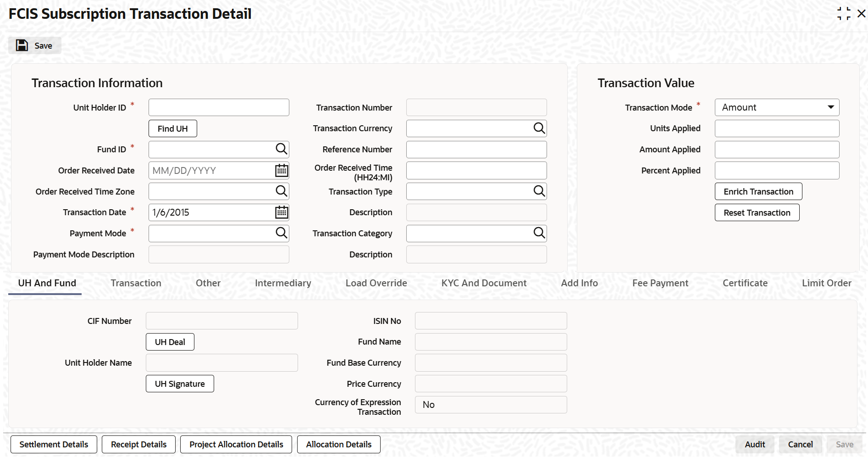Focus the Percent Applied field
This screenshot has width=868, height=457.
click(x=777, y=170)
